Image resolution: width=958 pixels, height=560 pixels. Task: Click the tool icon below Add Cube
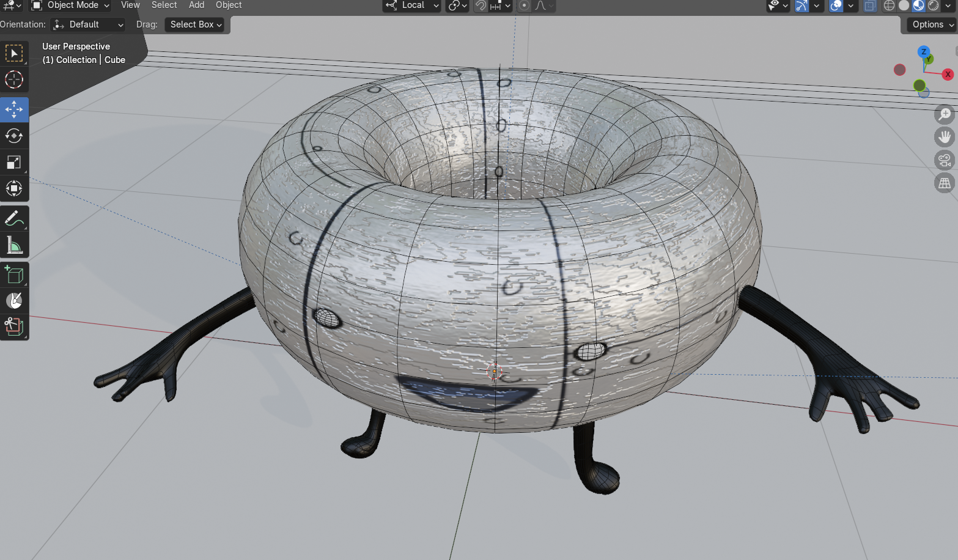click(x=14, y=300)
